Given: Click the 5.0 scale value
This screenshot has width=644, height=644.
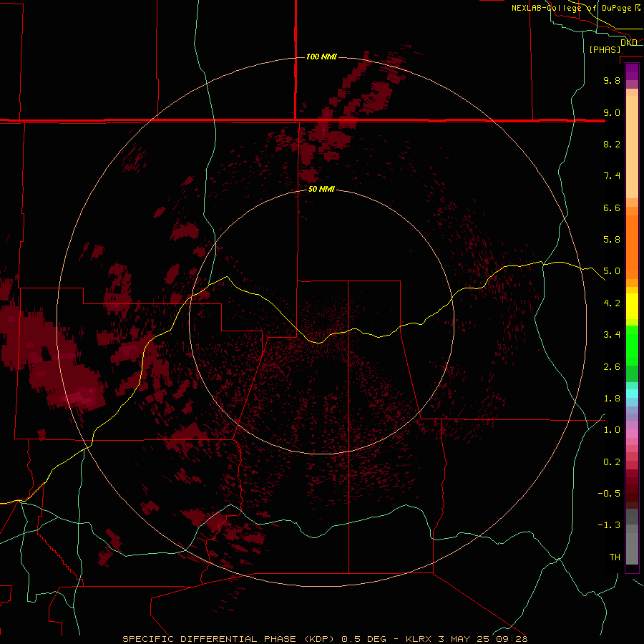Looking at the screenshot, I should (x=612, y=271).
